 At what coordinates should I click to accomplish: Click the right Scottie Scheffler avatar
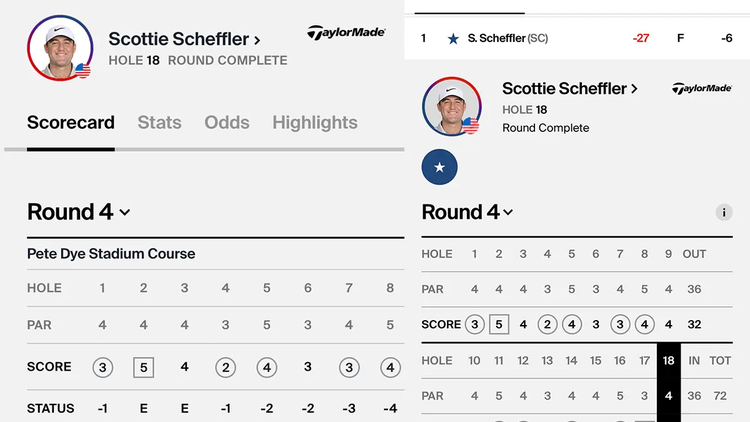(451, 106)
